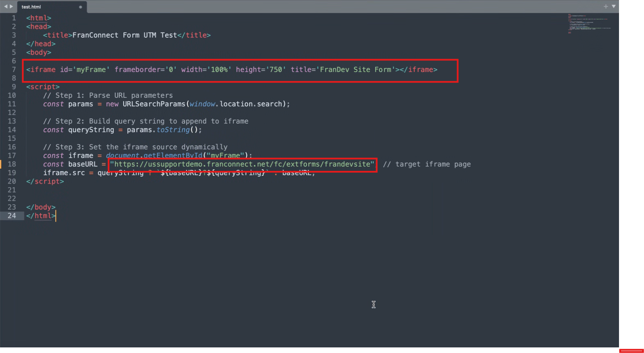
Task: Click the iframe opening tag on line 7
Action: coord(41,69)
